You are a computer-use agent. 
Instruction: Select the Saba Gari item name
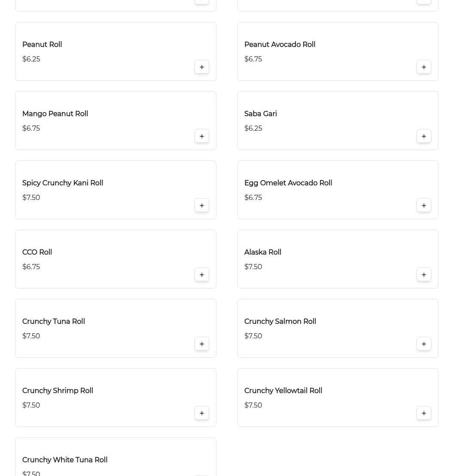(x=261, y=114)
